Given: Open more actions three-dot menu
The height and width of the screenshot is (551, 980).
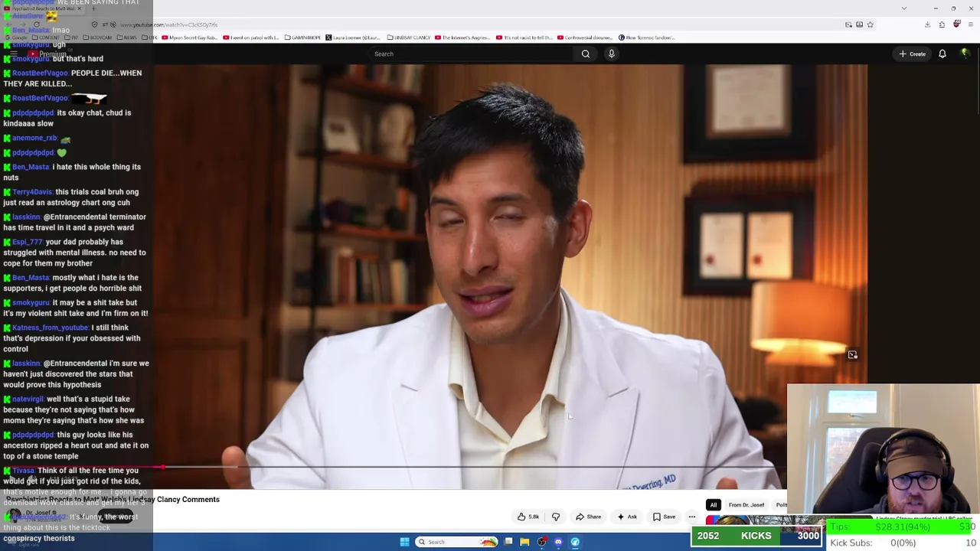Looking at the screenshot, I should pos(692,517).
